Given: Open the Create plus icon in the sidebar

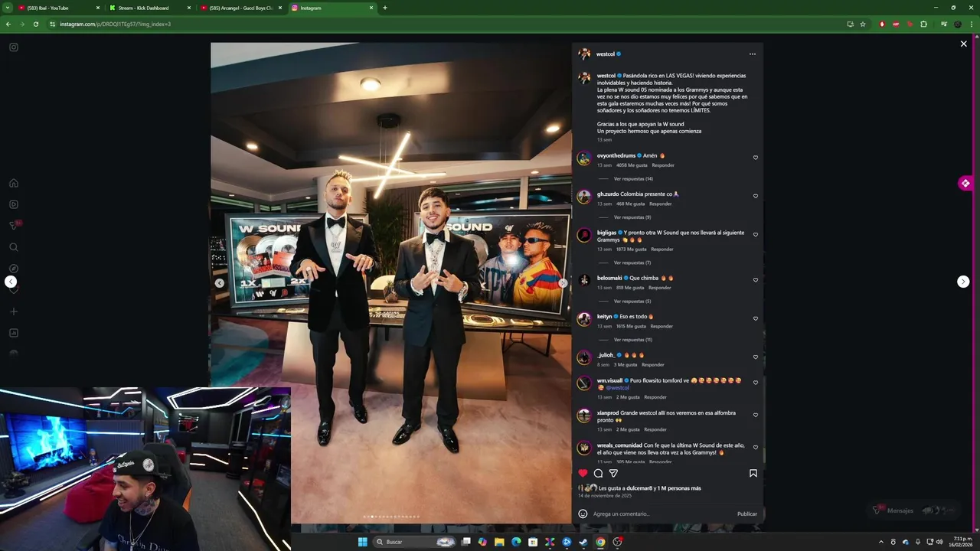Looking at the screenshot, I should (x=14, y=311).
